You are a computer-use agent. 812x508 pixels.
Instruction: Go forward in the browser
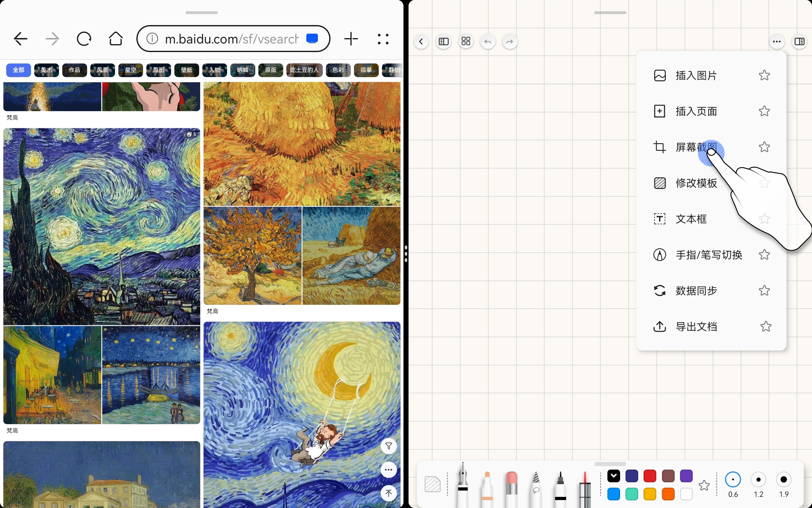[x=52, y=39]
